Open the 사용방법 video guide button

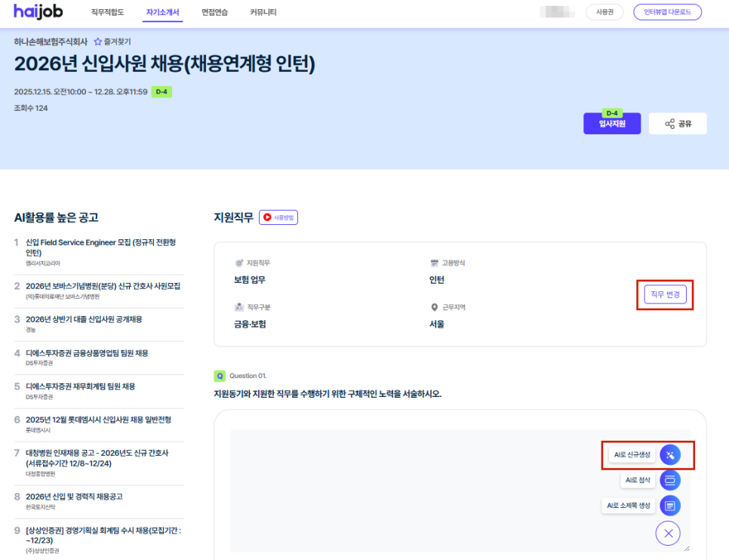coord(278,217)
